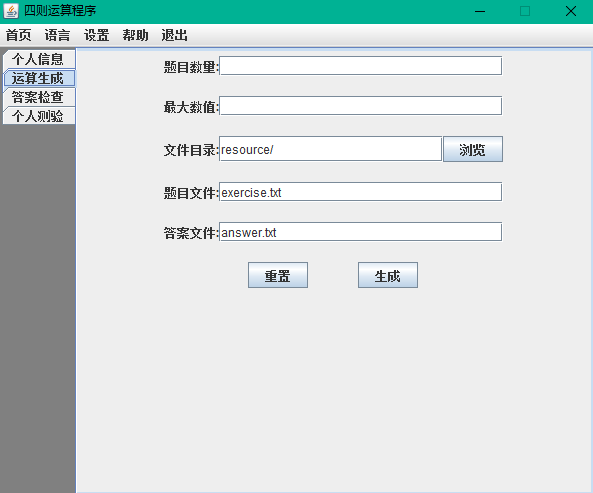The image size is (593, 493).
Task: Click the 文件目录 field containing resource/
Action: click(331, 149)
